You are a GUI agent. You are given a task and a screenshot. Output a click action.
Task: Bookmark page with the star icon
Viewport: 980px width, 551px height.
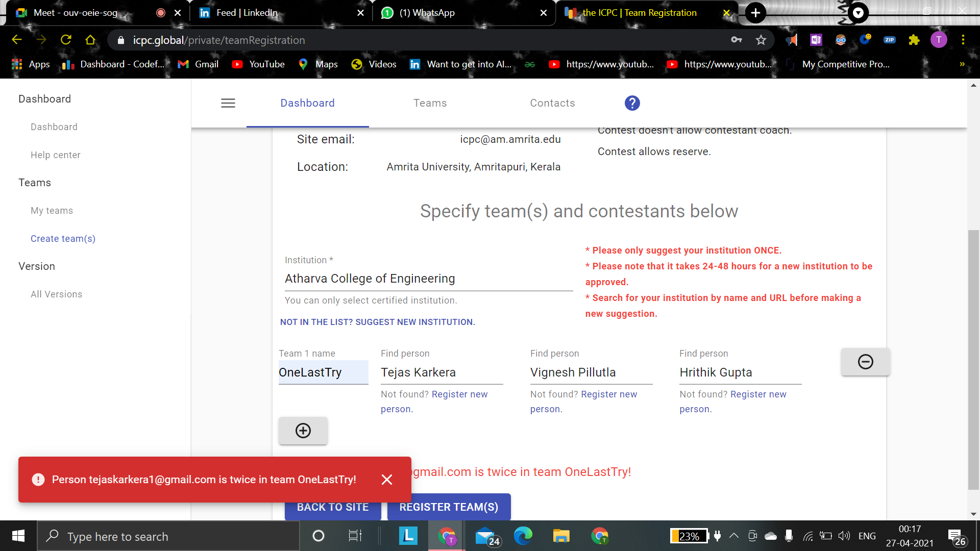point(761,40)
